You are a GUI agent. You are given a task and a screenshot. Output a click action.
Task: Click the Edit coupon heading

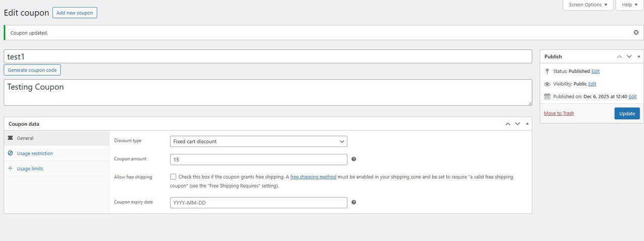click(x=27, y=13)
